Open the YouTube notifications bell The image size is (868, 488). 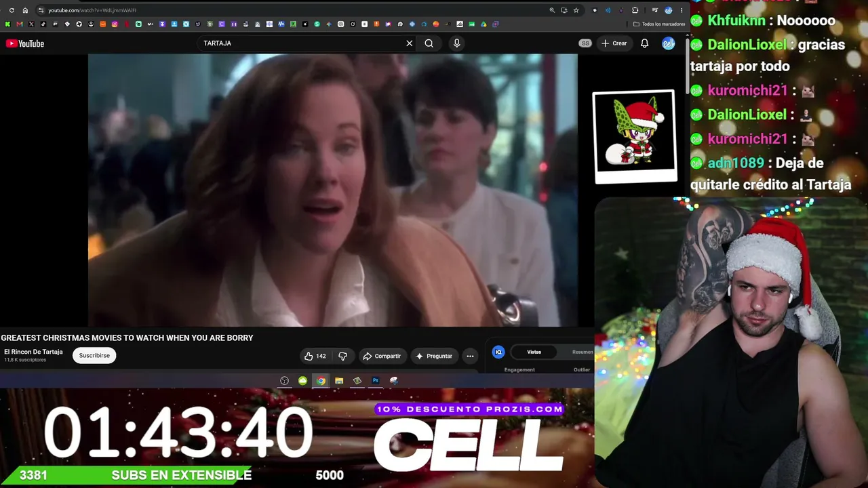[645, 43]
